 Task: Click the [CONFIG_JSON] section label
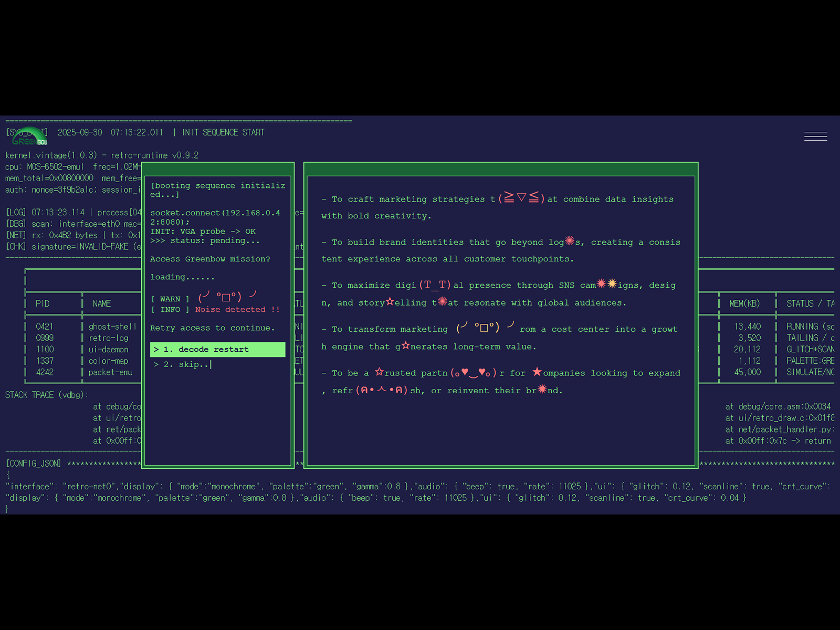(x=34, y=464)
